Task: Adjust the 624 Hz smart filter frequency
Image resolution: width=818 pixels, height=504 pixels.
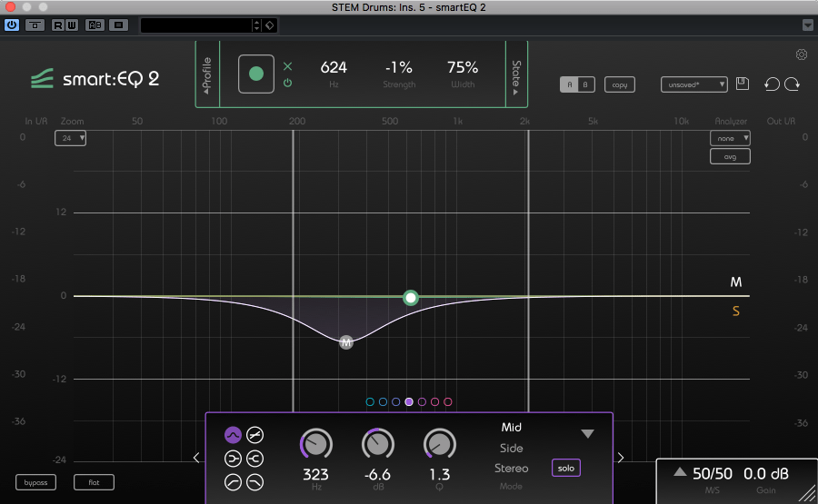Action: 334,68
